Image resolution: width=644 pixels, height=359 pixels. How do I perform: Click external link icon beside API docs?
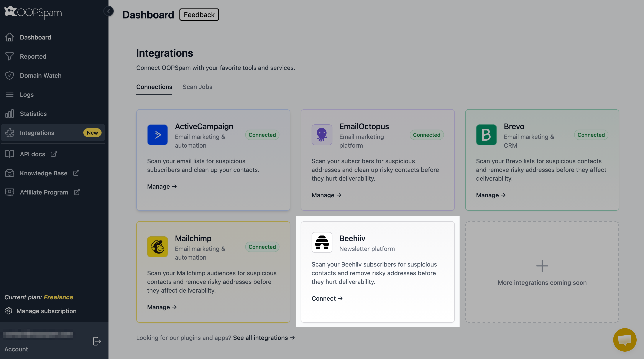coord(54,154)
